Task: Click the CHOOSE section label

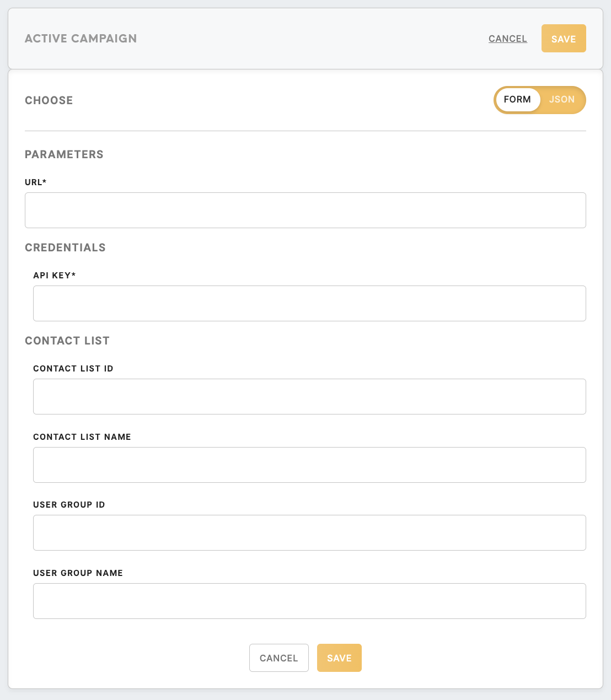Action: (49, 100)
